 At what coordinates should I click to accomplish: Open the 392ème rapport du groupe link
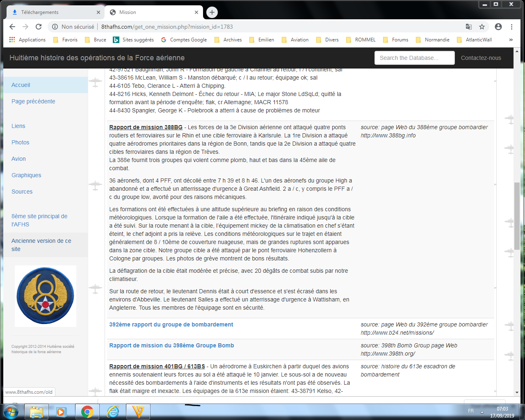[171, 324]
